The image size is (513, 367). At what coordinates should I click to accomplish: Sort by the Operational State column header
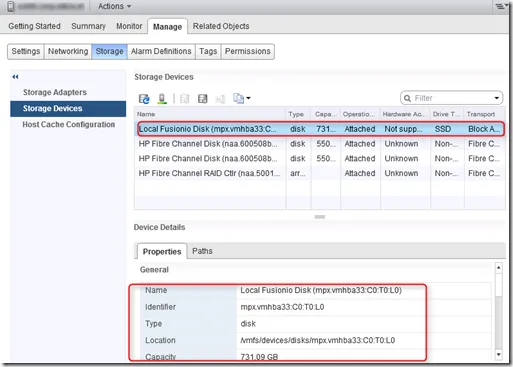[x=360, y=114]
